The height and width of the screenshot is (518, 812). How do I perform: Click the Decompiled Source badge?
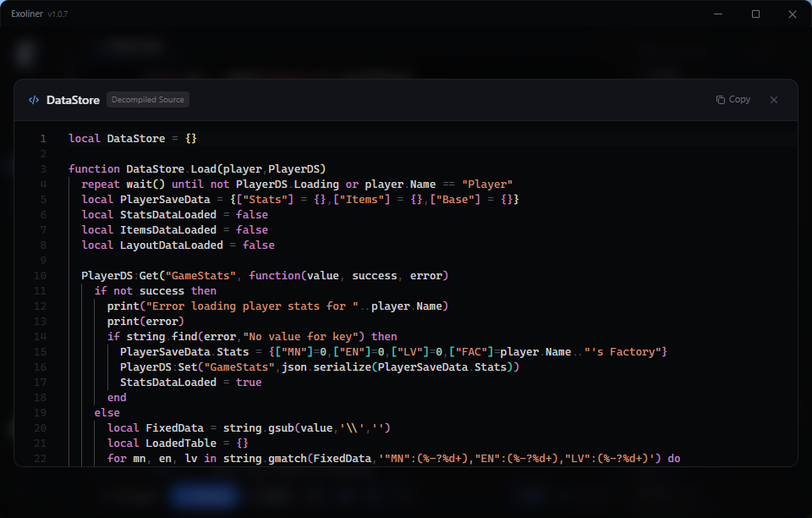click(x=147, y=99)
